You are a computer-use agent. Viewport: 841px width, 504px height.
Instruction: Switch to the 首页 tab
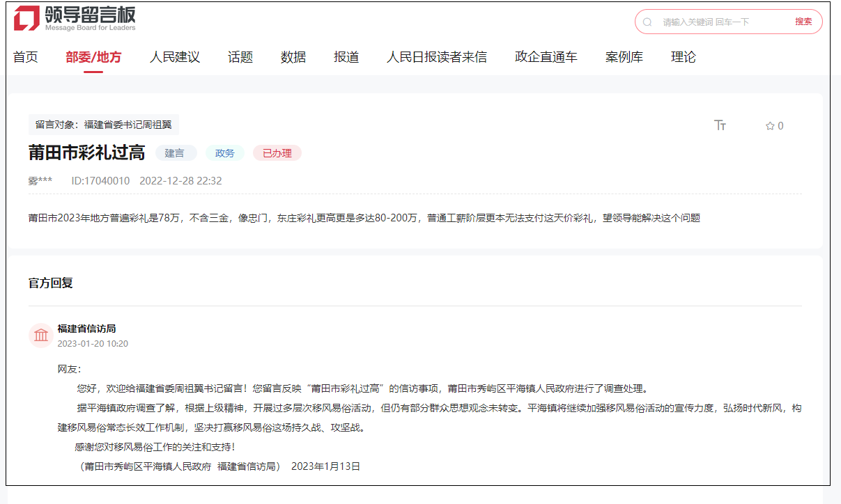tap(26, 56)
